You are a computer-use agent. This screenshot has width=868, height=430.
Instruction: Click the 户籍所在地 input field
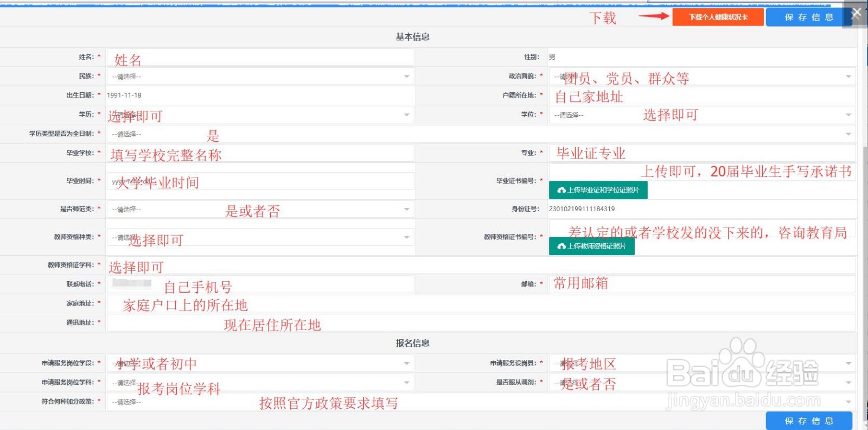coord(703,96)
